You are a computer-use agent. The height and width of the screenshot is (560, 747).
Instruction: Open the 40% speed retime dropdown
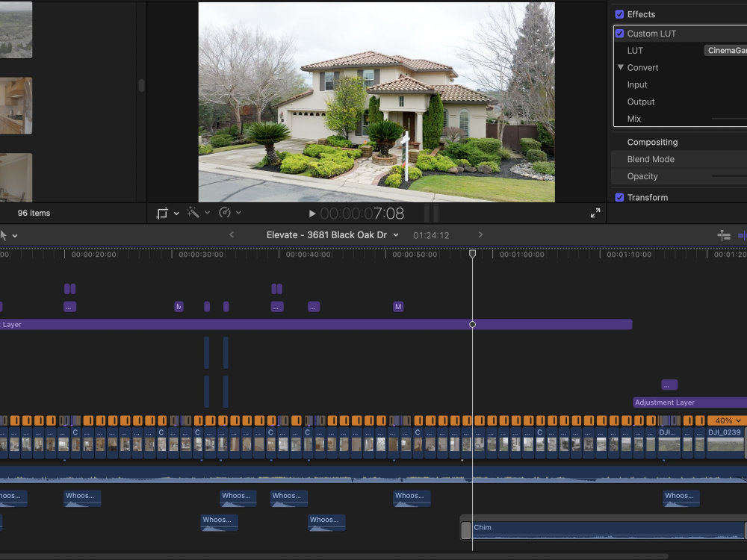[727, 420]
